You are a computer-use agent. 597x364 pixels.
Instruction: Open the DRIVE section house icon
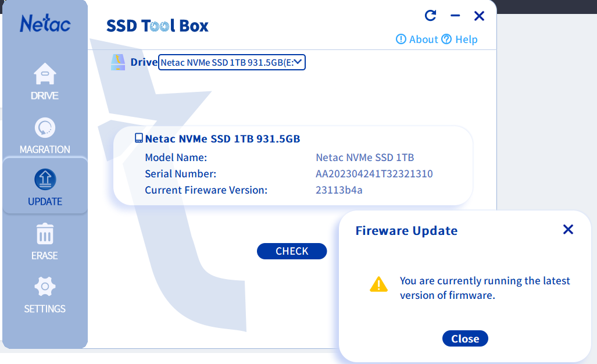click(45, 73)
